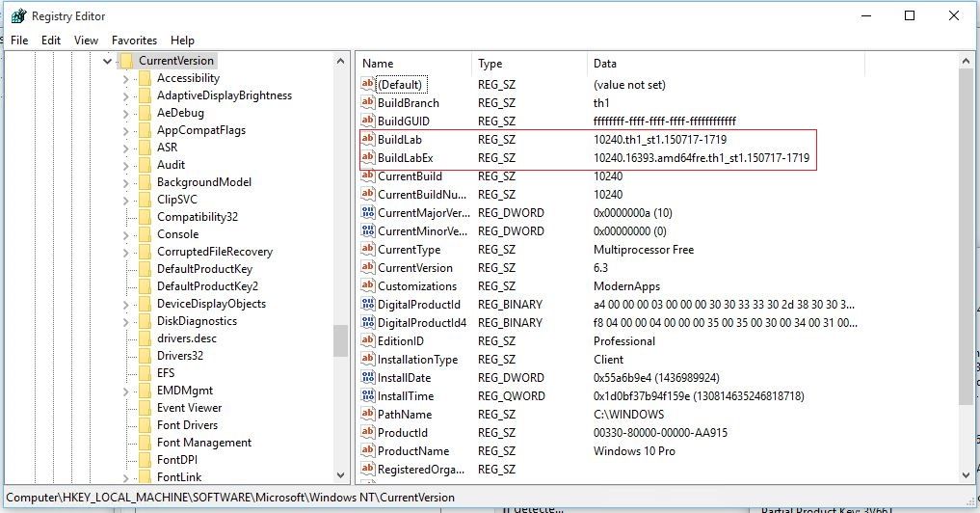Expand the DeviceDisplayObjects key
The width and height of the screenshot is (980, 513).
pos(125,305)
